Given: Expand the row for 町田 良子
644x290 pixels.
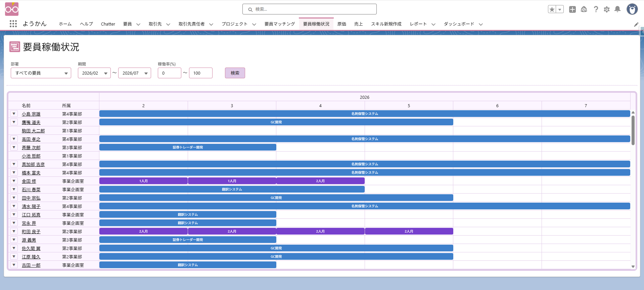Looking at the screenshot, I should (x=14, y=232).
